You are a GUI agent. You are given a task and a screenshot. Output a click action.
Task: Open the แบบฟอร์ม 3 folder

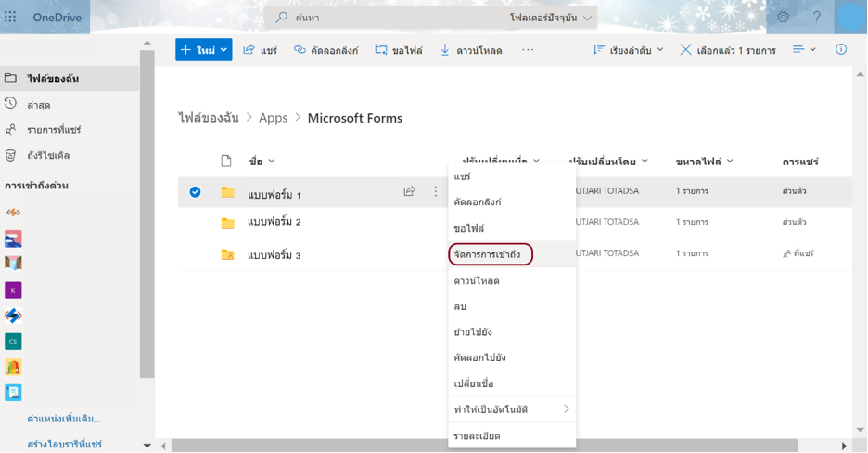(274, 255)
